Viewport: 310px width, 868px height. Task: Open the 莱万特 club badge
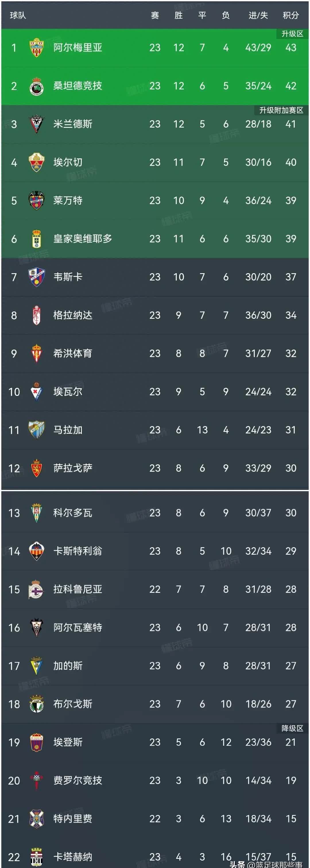(x=36, y=200)
